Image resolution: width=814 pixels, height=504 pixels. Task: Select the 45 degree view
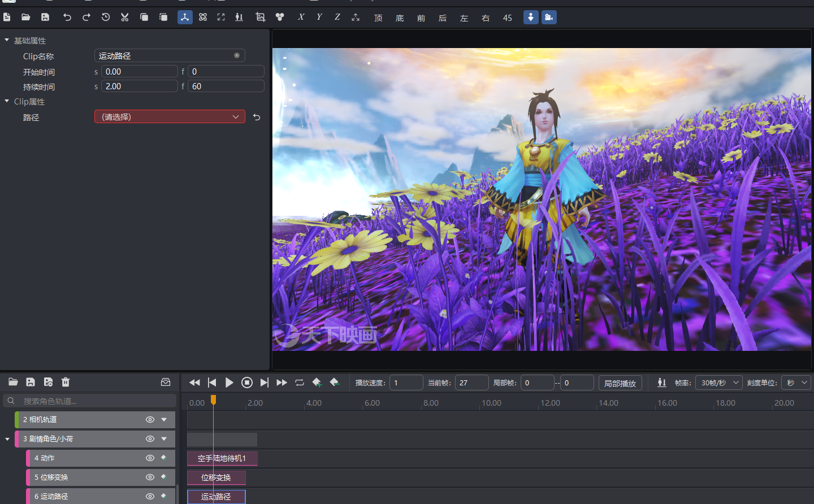point(508,18)
